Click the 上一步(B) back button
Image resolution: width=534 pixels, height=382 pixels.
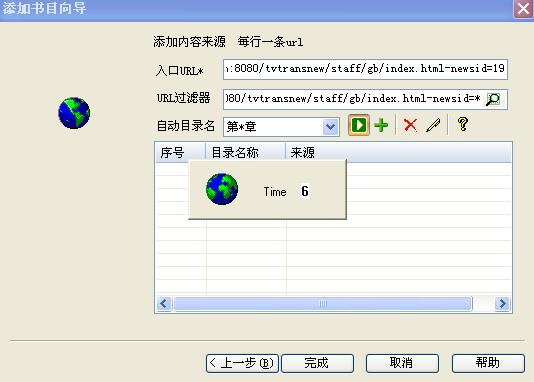click(242, 363)
